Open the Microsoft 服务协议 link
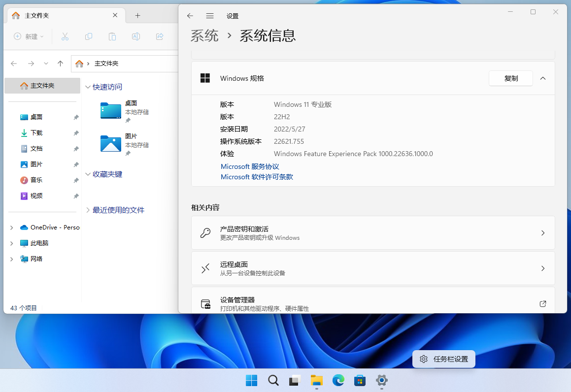 tap(250, 166)
